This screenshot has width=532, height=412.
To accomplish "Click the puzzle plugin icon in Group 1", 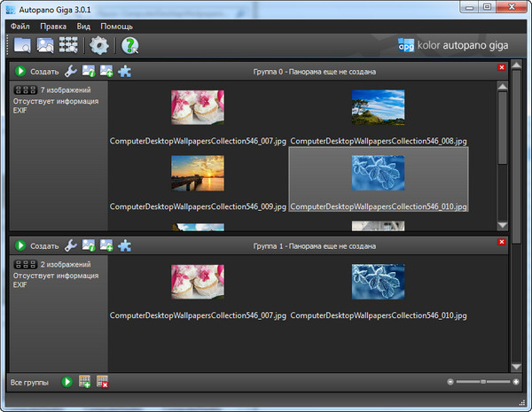I will click(124, 245).
